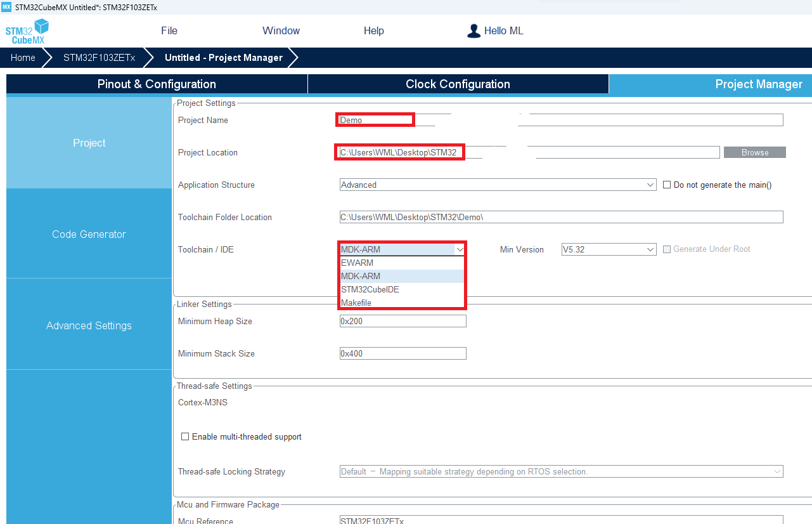Click the STM32CubeMX logo icon
Image resolution: width=812 pixels, height=524 pixels.
27,32
